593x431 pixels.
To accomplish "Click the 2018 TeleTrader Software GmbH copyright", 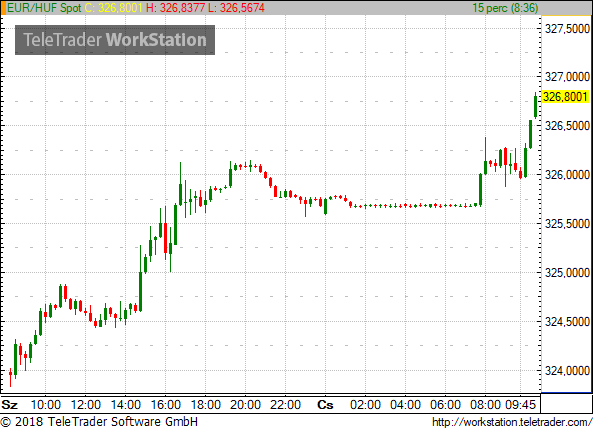I will coord(99,422).
